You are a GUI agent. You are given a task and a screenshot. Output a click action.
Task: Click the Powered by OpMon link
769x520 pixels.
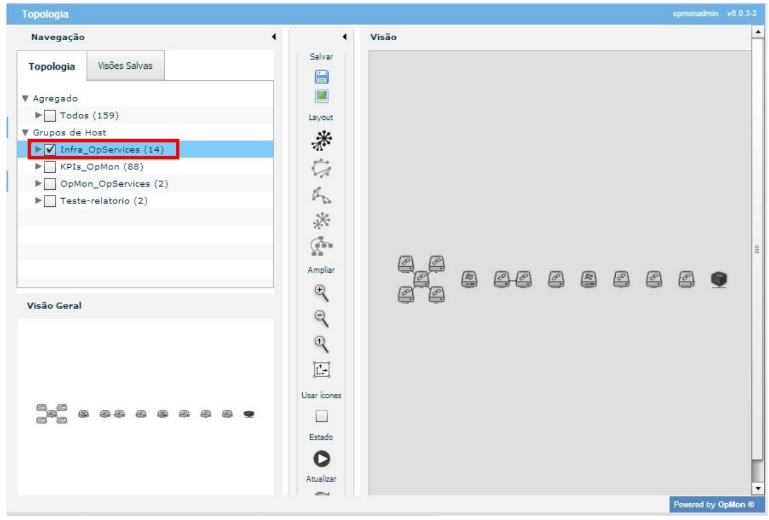coord(713,504)
